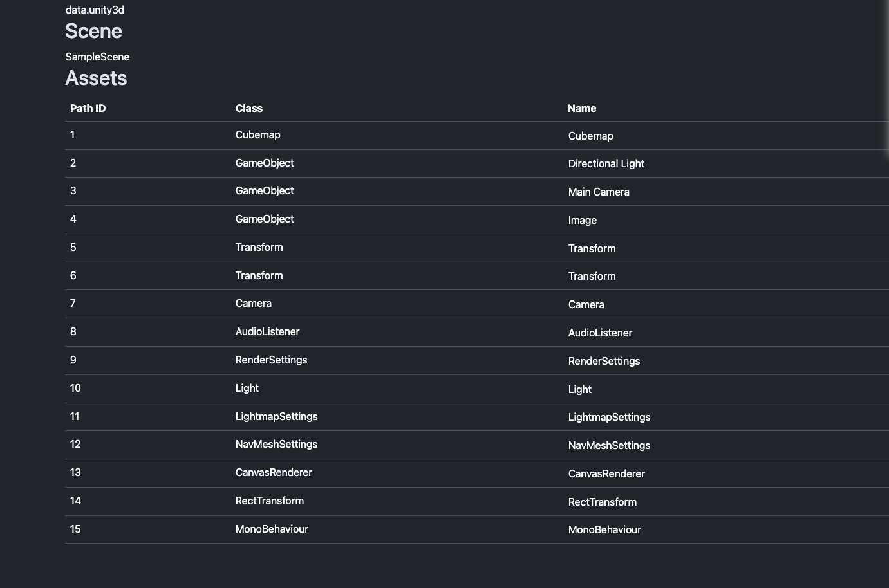
Task: Select the Cubemap name cell
Action: point(590,136)
